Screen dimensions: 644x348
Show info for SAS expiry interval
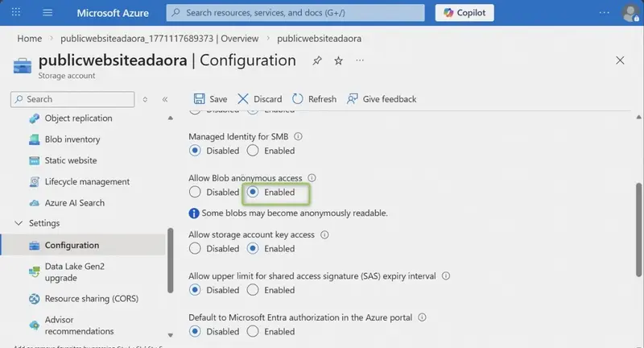coord(446,276)
